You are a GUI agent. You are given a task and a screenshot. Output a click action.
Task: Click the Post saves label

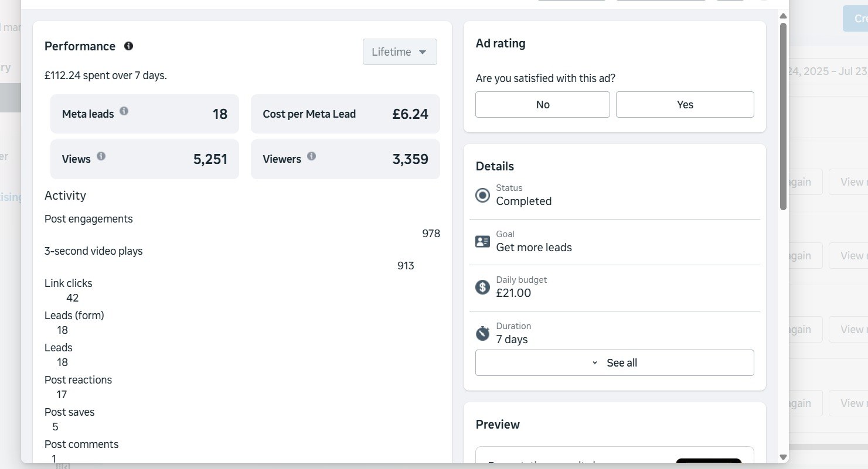click(69, 412)
